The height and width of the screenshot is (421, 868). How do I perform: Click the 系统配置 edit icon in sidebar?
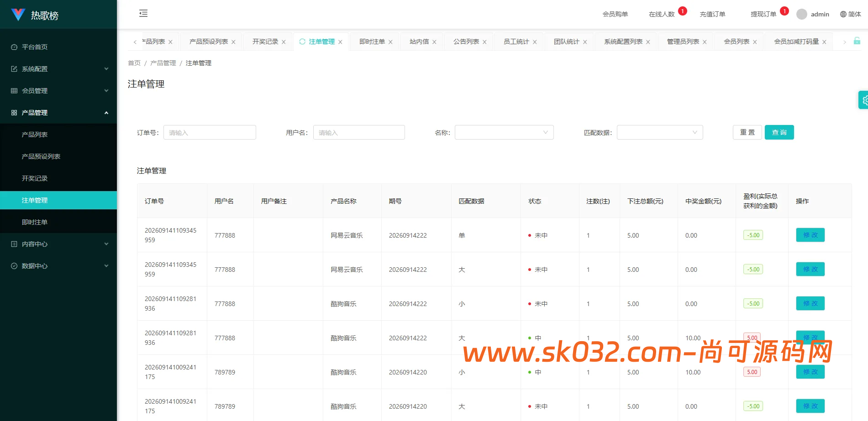coord(14,69)
